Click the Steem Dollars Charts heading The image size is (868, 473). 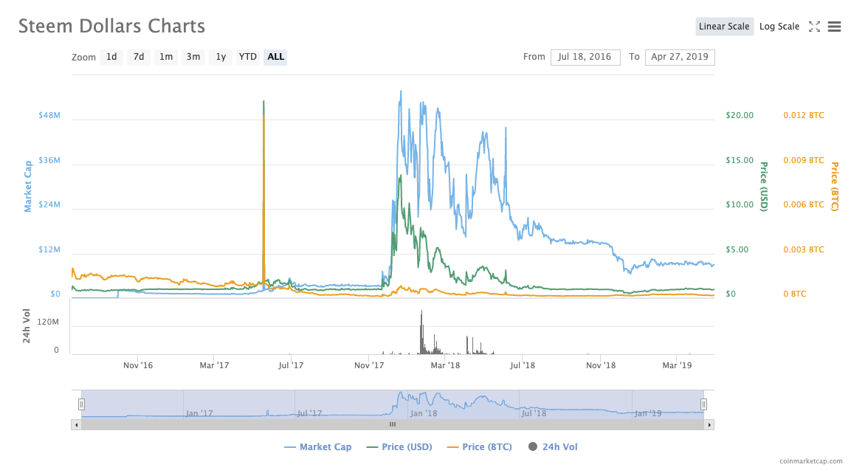[x=112, y=26]
